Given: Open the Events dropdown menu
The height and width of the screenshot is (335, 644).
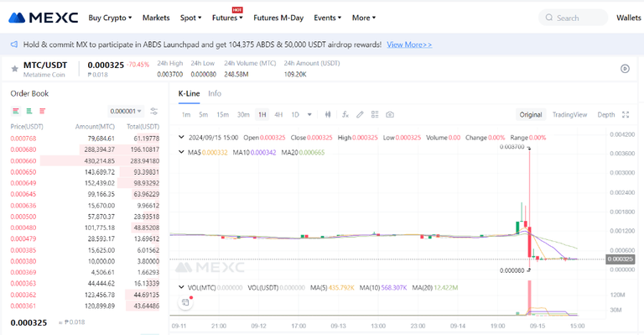Looking at the screenshot, I should (328, 18).
